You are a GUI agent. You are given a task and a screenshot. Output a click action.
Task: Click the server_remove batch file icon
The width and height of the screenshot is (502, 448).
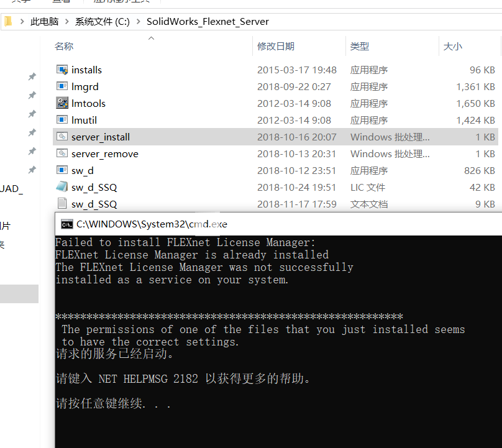pyautogui.click(x=62, y=153)
